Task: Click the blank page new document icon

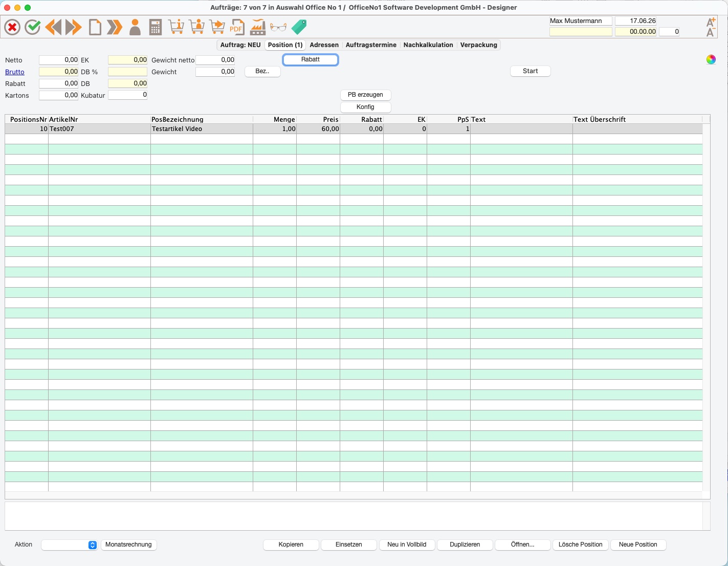Action: click(x=95, y=27)
